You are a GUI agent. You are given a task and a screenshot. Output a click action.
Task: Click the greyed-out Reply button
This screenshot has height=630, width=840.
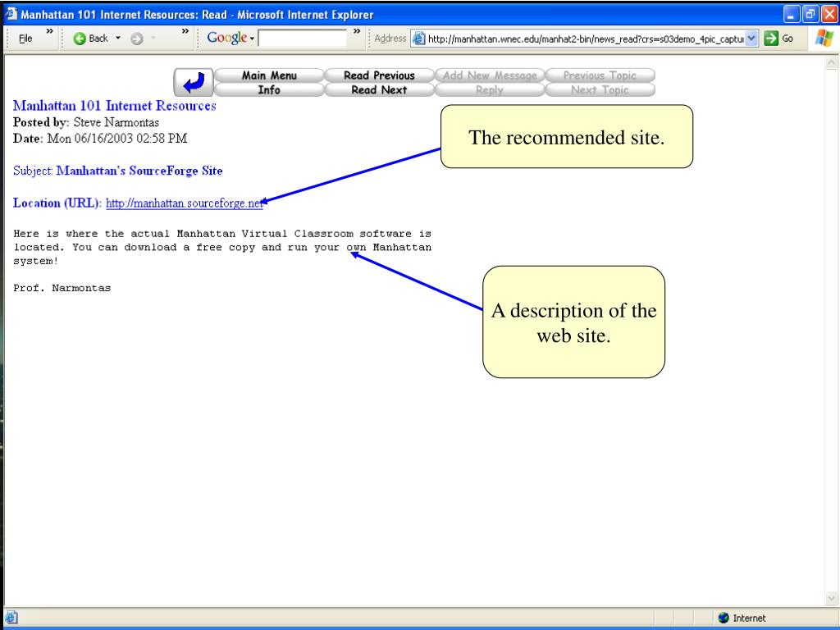[x=490, y=90]
